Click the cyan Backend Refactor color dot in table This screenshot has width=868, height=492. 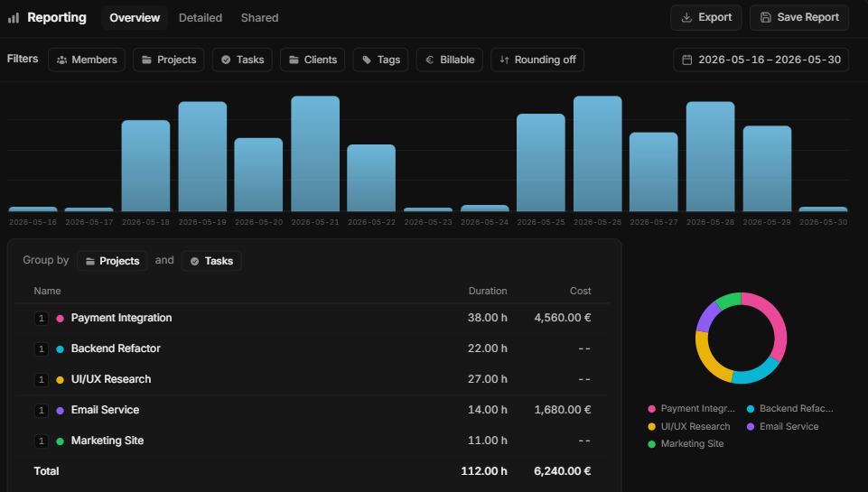tap(61, 349)
